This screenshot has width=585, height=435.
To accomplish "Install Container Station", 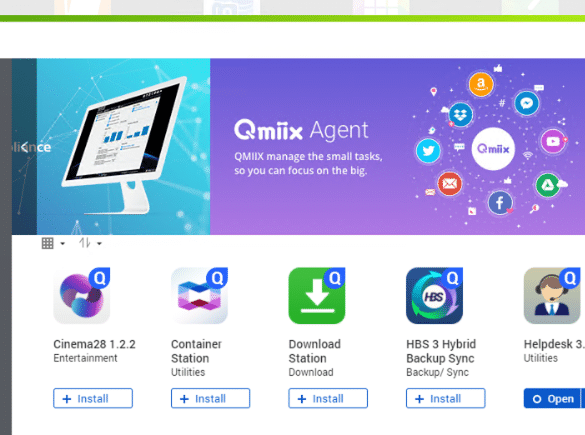I will coord(210,398).
